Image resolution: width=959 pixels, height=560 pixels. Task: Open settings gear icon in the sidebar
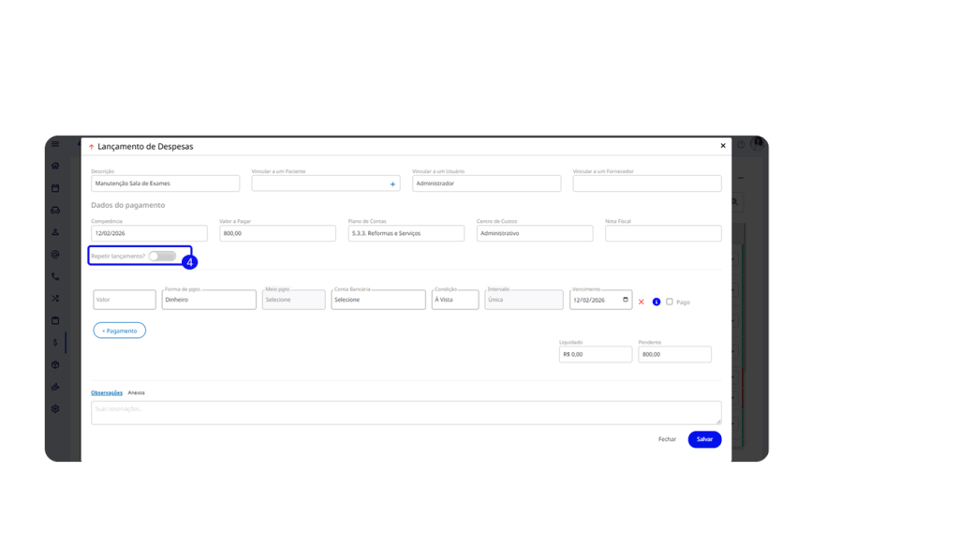(55, 408)
